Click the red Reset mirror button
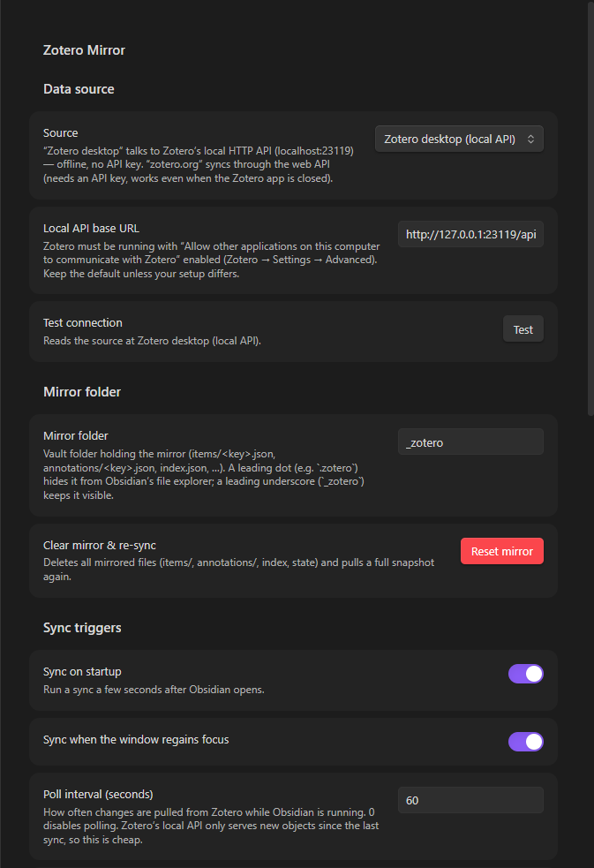The width and height of the screenshot is (594, 868). tap(502, 551)
